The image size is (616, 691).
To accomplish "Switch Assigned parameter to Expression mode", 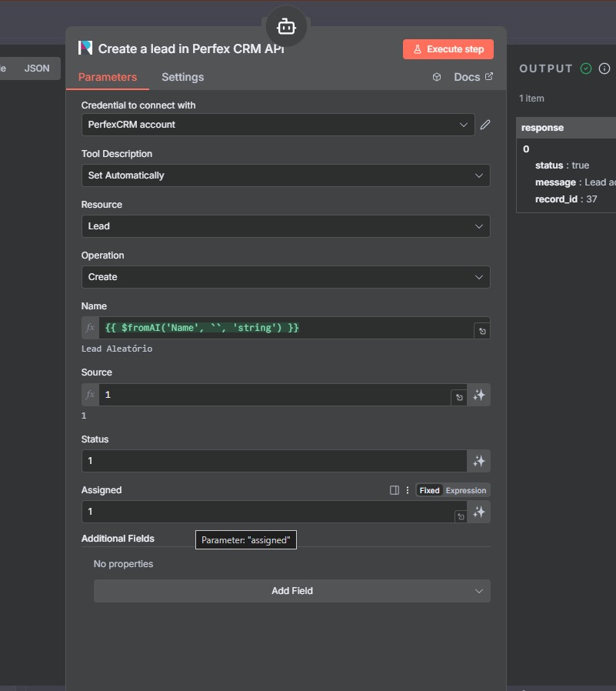I will pos(466,490).
